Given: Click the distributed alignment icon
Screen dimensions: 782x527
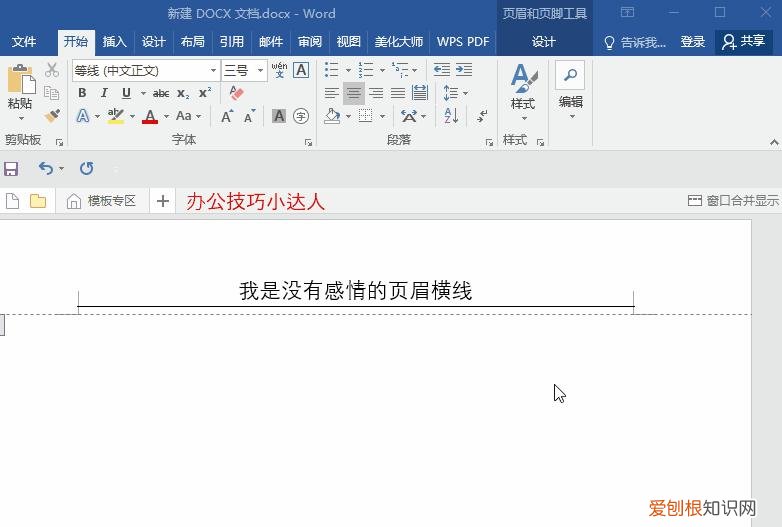Looking at the screenshot, I should click(420, 93).
